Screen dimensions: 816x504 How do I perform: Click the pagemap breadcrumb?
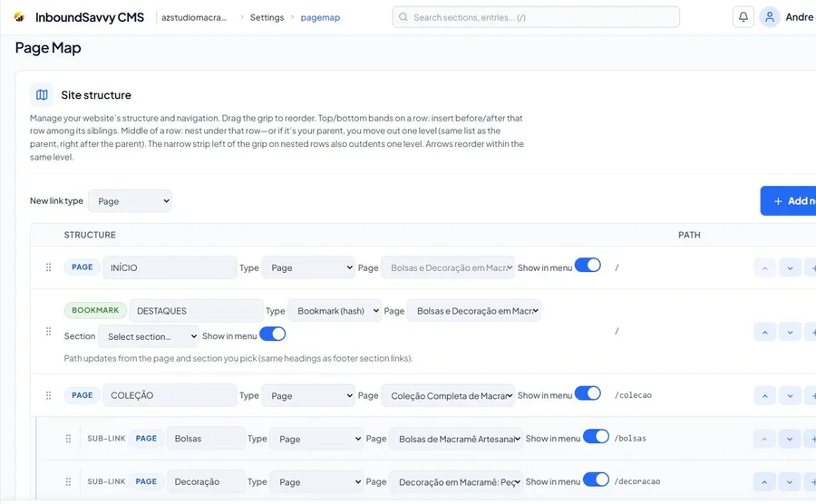pyautogui.click(x=320, y=17)
